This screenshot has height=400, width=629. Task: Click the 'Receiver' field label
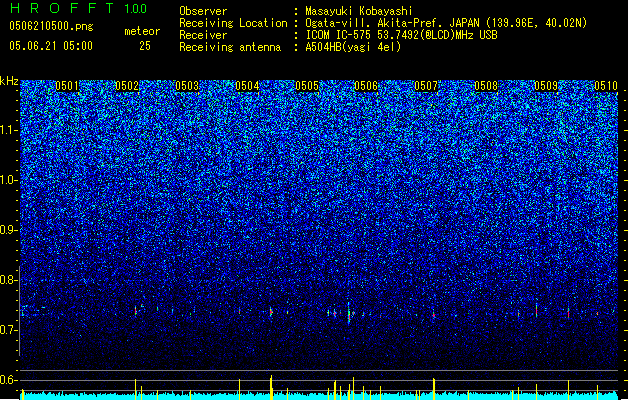203,35
